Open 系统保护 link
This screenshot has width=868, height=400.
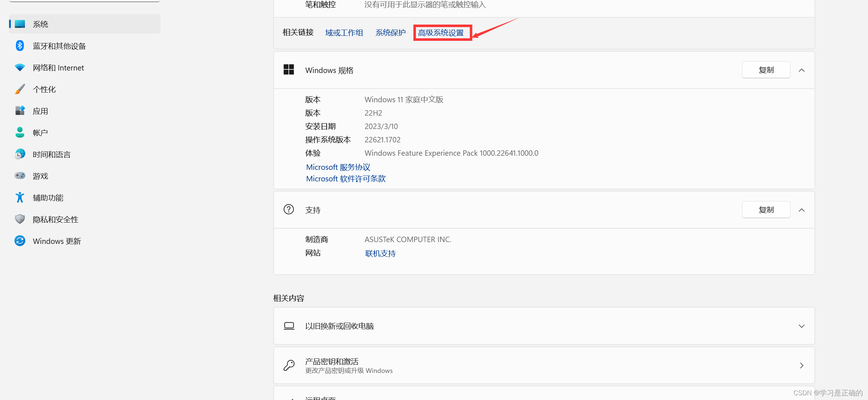pyautogui.click(x=390, y=33)
